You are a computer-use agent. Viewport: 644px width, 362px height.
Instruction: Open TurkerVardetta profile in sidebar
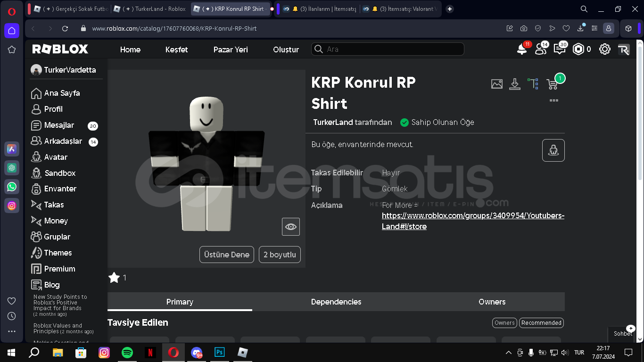pyautogui.click(x=63, y=70)
